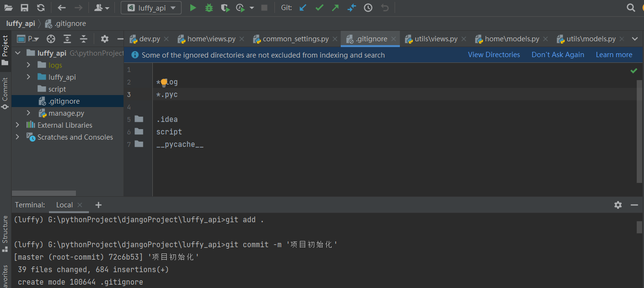Viewport: 644px width, 288px height.
Task: Update project with Git pull arrow
Action: pyautogui.click(x=302, y=8)
